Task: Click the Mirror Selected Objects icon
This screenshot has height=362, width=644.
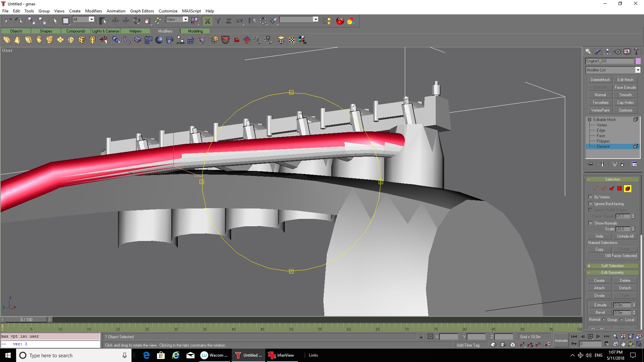Action: coord(252,21)
